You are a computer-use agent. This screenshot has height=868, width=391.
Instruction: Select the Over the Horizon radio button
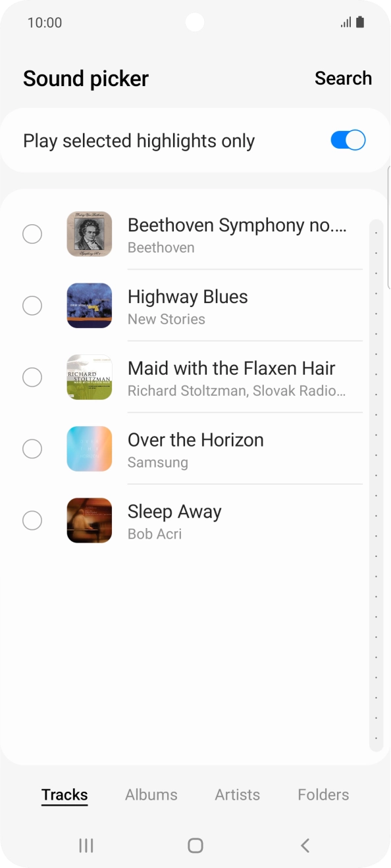coord(32,448)
